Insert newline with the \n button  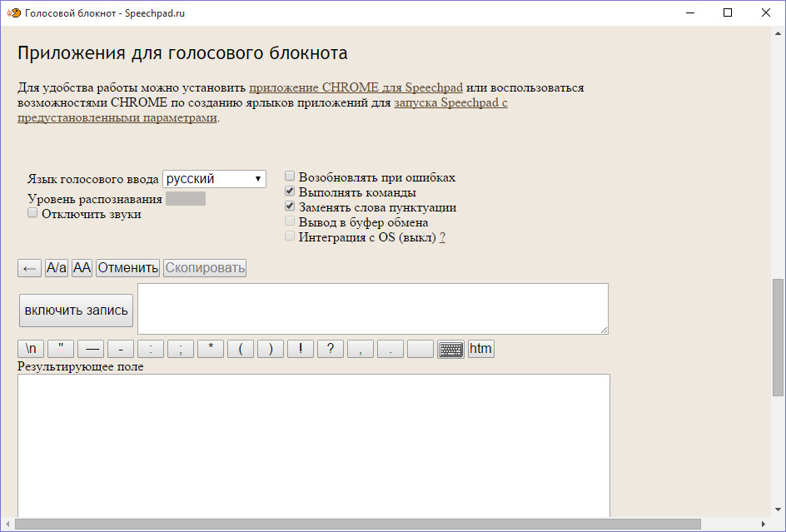pyautogui.click(x=31, y=349)
